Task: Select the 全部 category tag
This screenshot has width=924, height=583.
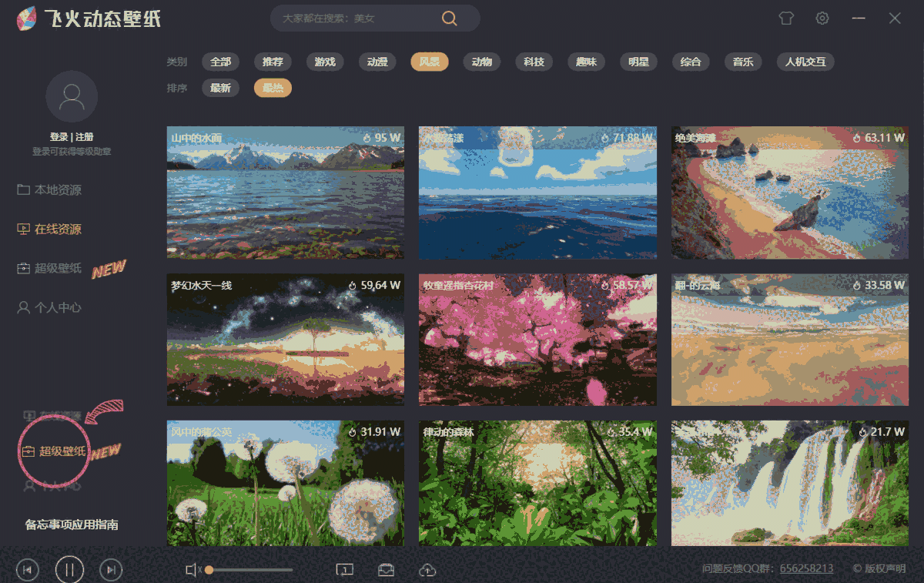Action: pyautogui.click(x=221, y=62)
